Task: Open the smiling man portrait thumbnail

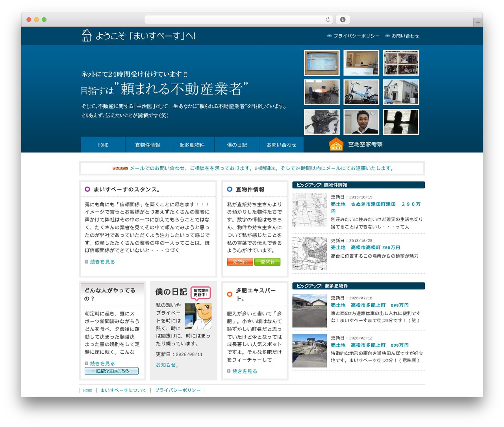Action: tap(361, 122)
